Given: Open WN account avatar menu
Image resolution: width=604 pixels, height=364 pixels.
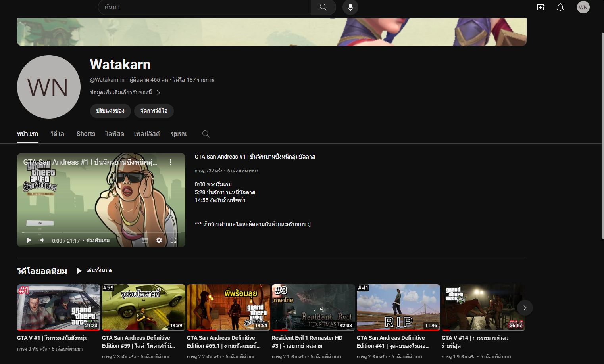Looking at the screenshot, I should click(583, 7).
